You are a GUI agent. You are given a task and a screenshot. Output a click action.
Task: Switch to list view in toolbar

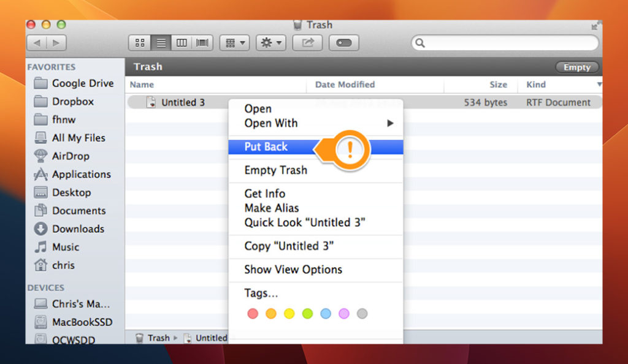(161, 43)
